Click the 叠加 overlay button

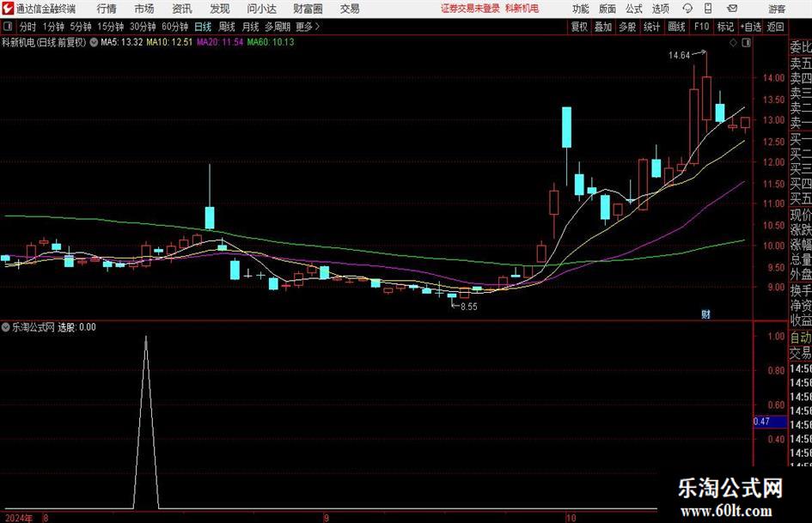tap(603, 27)
